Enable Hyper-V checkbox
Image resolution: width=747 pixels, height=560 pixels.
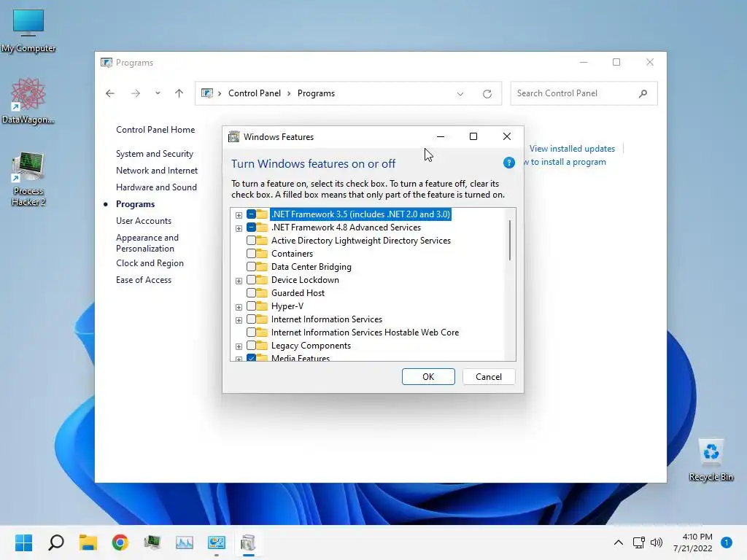click(x=251, y=306)
